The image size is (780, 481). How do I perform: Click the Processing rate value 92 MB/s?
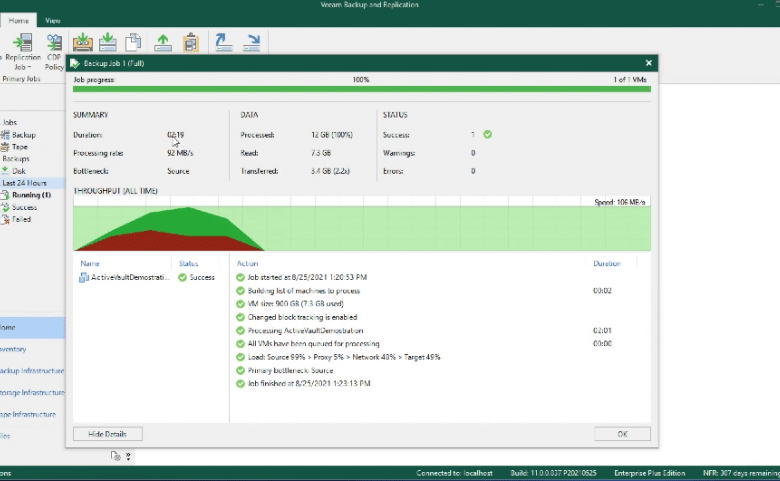[x=180, y=153]
